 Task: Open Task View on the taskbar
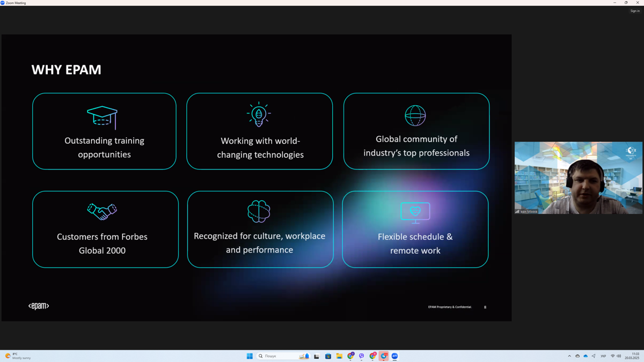coord(317,356)
